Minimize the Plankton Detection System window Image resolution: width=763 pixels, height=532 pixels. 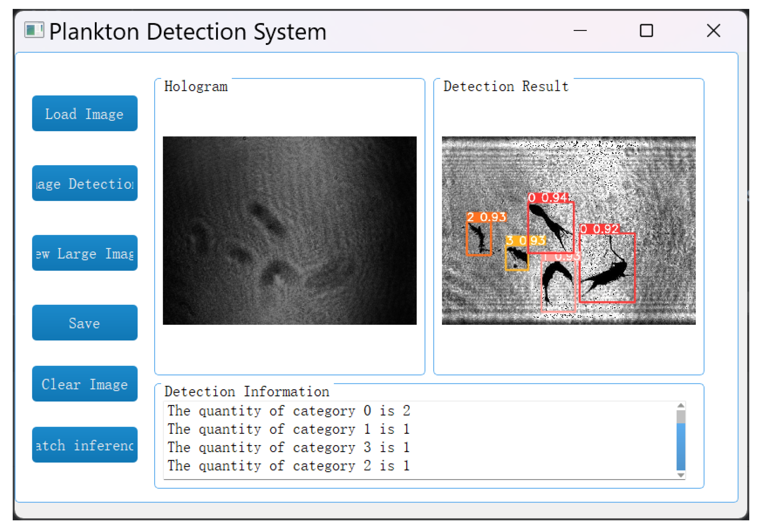click(x=580, y=31)
